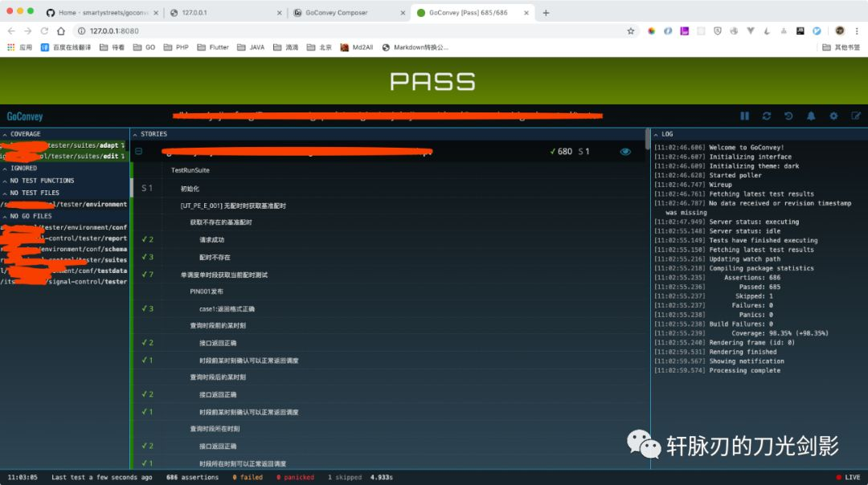The height and width of the screenshot is (485, 868).
Task: Bookmark this page with the star
Action: (631, 31)
